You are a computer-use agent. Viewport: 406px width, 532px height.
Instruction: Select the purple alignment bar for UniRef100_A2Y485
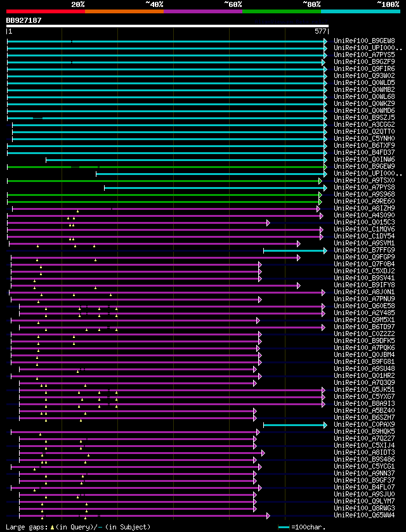(171, 313)
